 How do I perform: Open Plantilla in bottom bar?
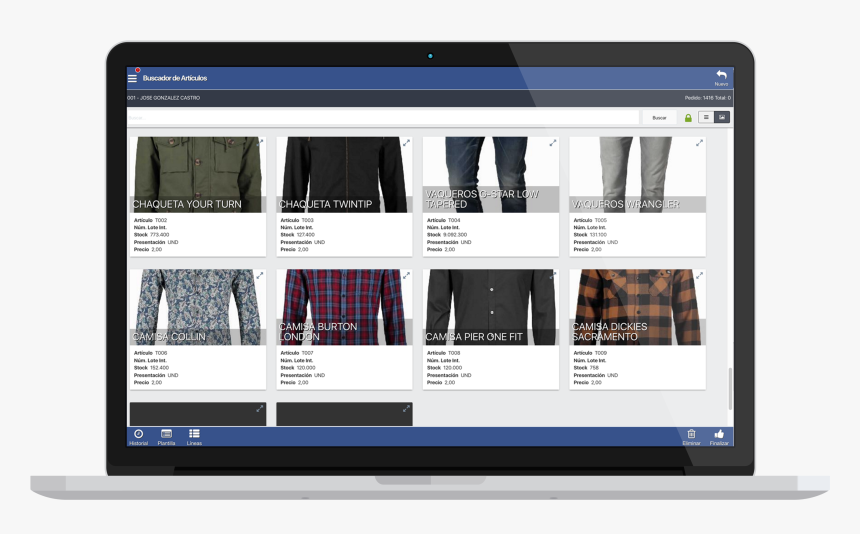(166, 437)
